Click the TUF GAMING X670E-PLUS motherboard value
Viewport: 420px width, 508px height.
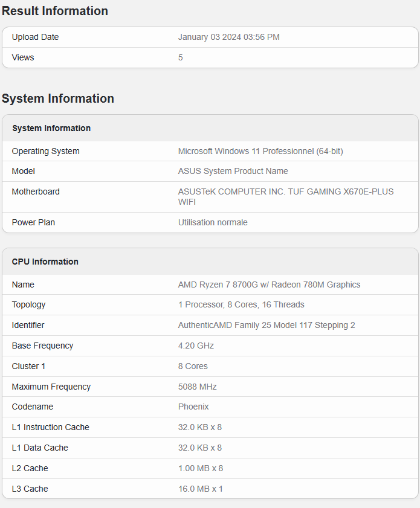click(285, 196)
